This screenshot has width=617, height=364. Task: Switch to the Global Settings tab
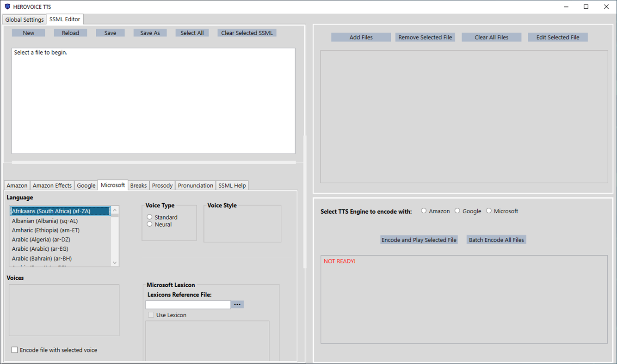click(24, 19)
